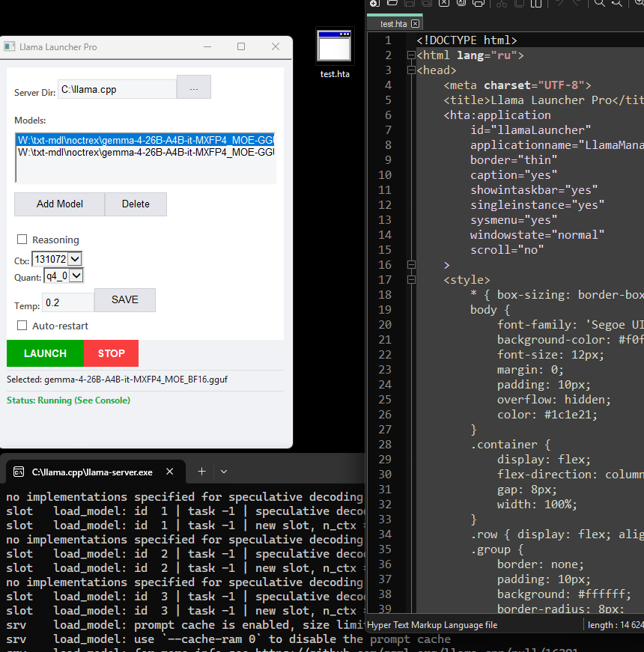This screenshot has height=652, width=644.
Task: Enable the Auto-restart checkbox
Action: (22, 325)
